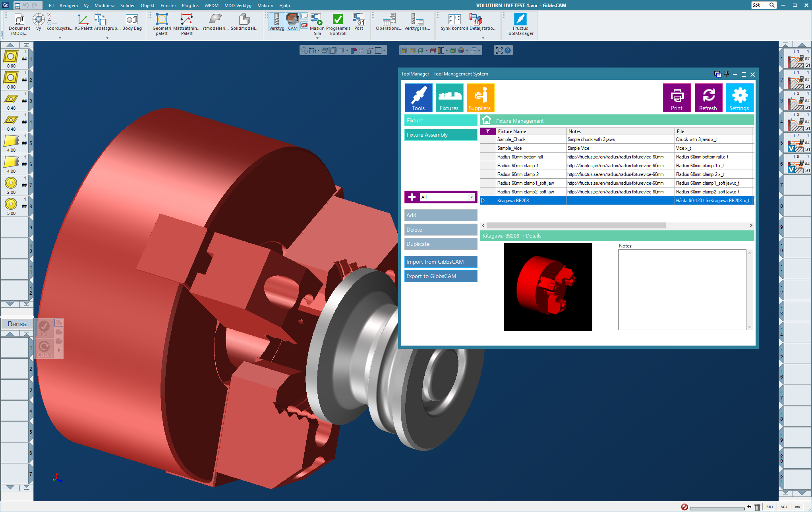Expand Koord.system dropdown arrow under toolbar
Image resolution: width=812 pixels, height=512 pixels.
click(x=60, y=38)
